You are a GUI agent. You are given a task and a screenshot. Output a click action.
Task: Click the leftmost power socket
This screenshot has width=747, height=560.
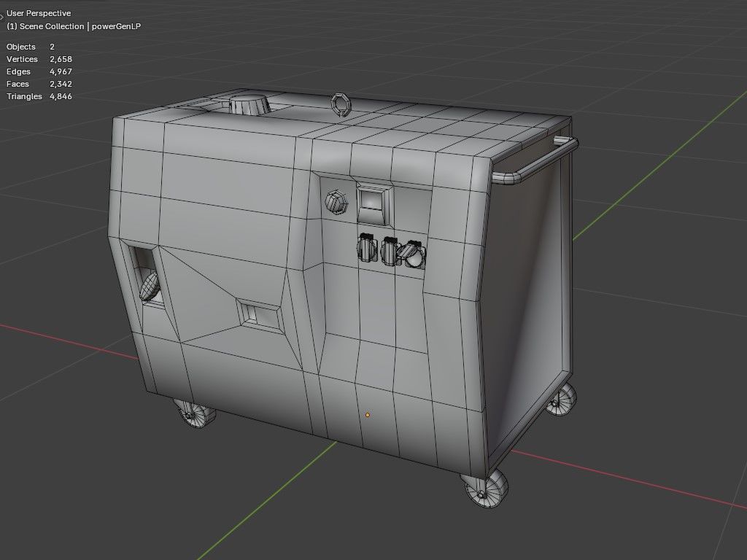[x=368, y=248]
